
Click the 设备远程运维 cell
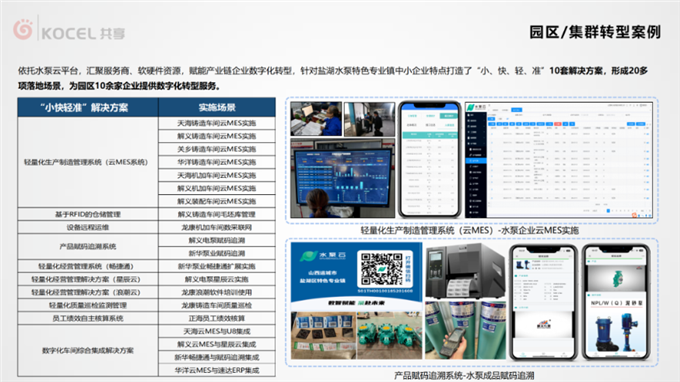[x=88, y=227]
